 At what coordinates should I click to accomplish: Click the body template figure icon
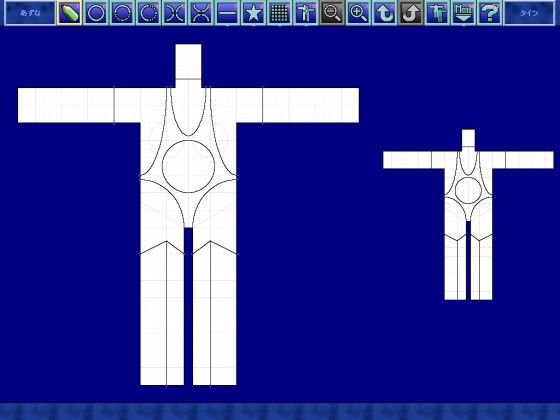pyautogui.click(x=306, y=13)
